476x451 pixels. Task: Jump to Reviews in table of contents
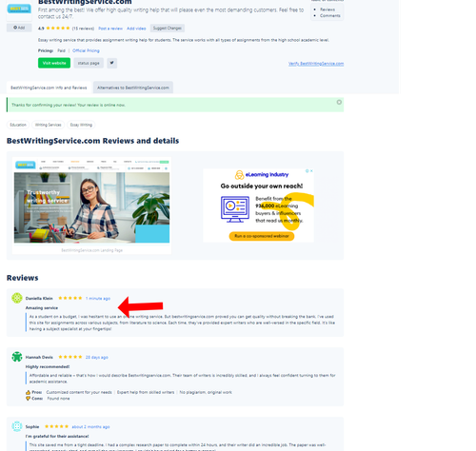point(327,10)
